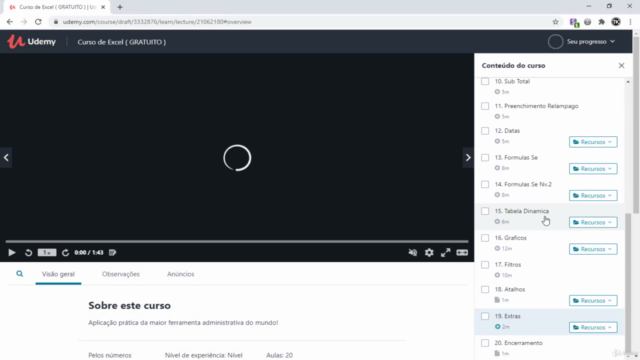Viewport: 640px width, 360px height.
Task: Change playback speed 1x button
Action: [47, 253]
